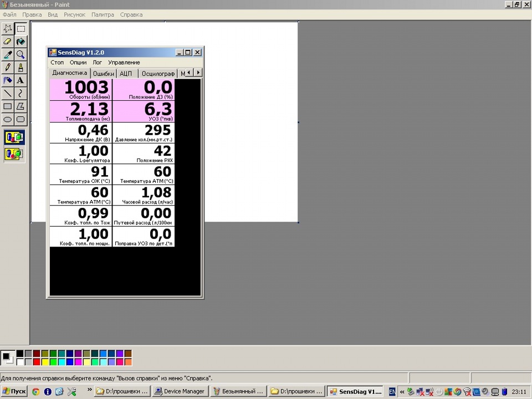Select the rectangular Select tool in Paint

pos(21,28)
